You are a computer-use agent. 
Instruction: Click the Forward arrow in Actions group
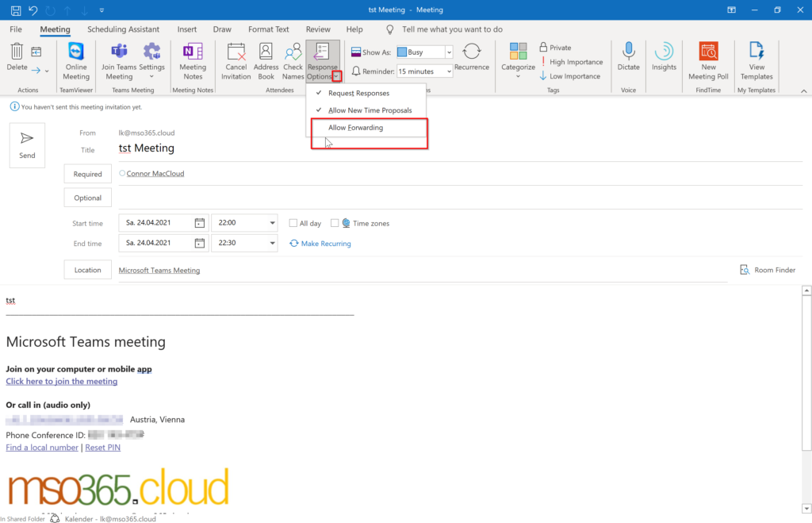coord(36,70)
